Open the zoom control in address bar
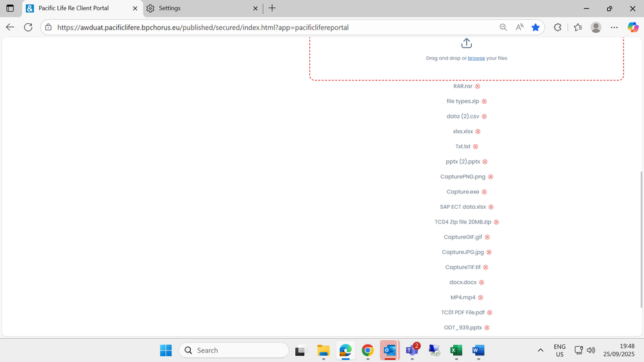Screen dimensions: 644x362 [503, 28]
